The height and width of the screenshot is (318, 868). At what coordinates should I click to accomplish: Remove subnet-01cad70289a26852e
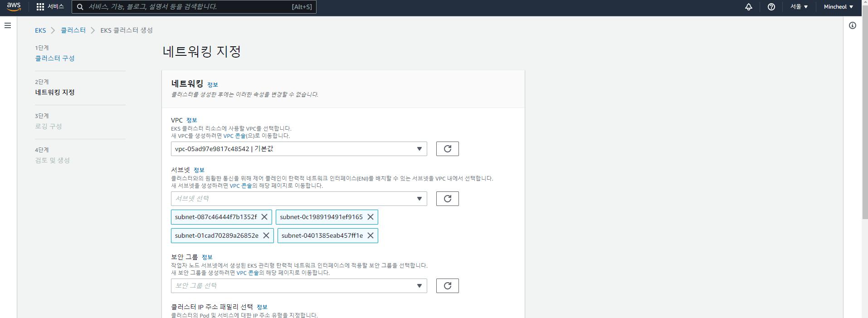coord(266,235)
